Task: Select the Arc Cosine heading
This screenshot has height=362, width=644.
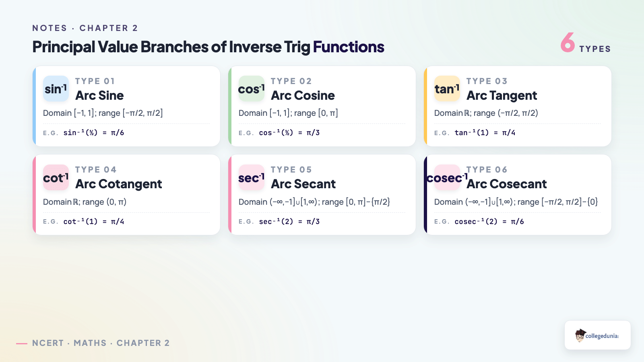Action: pos(303,95)
